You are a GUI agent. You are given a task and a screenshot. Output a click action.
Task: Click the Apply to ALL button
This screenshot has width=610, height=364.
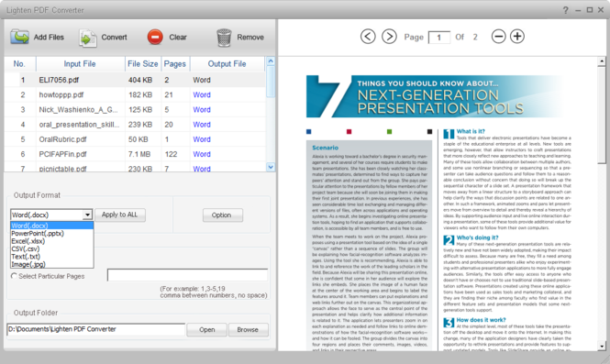pos(120,215)
